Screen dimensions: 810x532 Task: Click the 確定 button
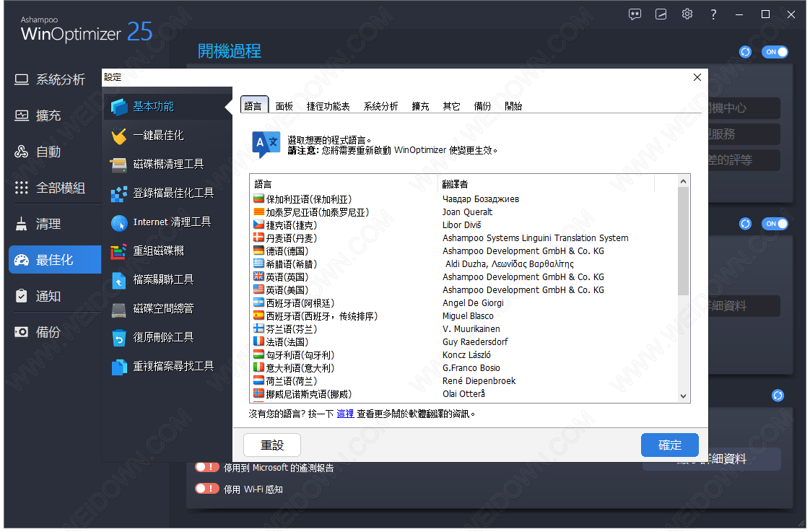pos(669,445)
